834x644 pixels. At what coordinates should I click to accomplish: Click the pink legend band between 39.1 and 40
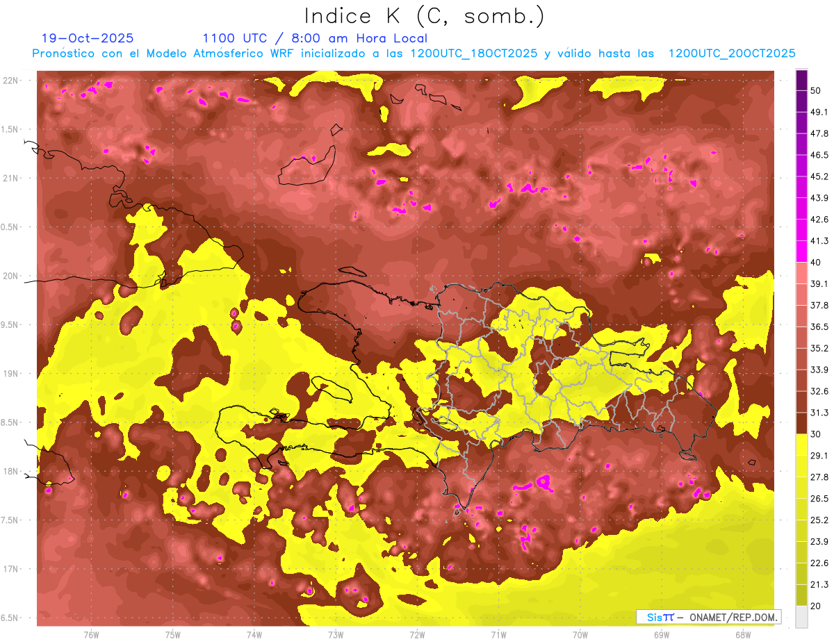pyautogui.click(x=802, y=273)
